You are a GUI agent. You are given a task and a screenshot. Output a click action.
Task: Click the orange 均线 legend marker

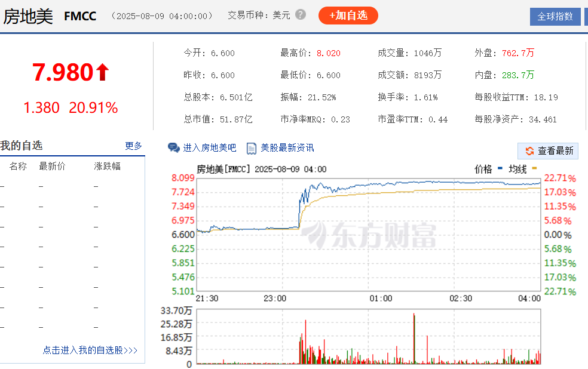click(534, 168)
